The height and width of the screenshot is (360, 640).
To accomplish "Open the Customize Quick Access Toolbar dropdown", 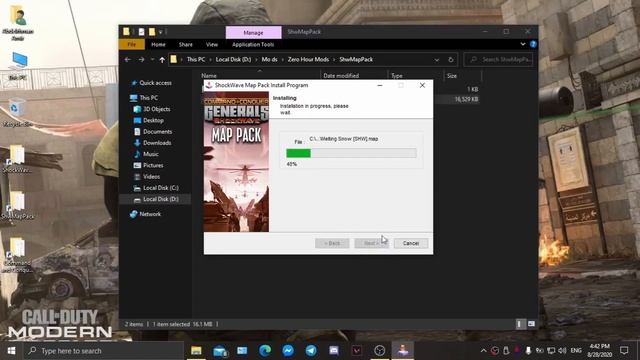I will point(161,32).
